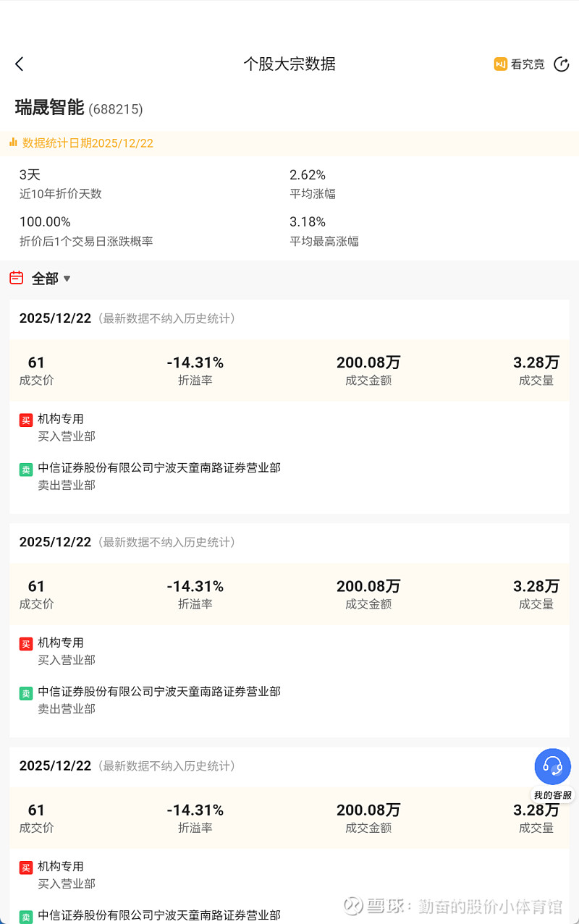Tap the first card's -14.31% discount rate

coord(195,363)
